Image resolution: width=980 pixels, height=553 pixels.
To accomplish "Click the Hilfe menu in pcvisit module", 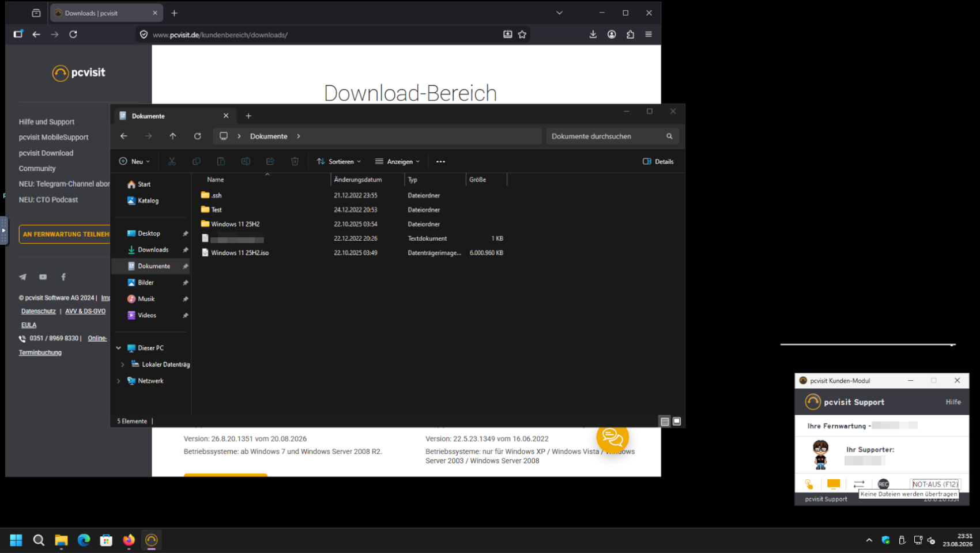I will tap(953, 402).
